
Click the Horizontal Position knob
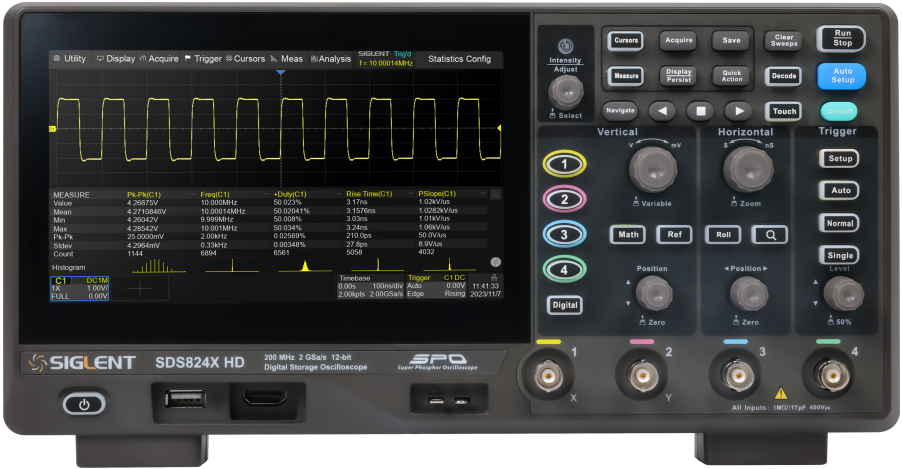pyautogui.click(x=748, y=293)
